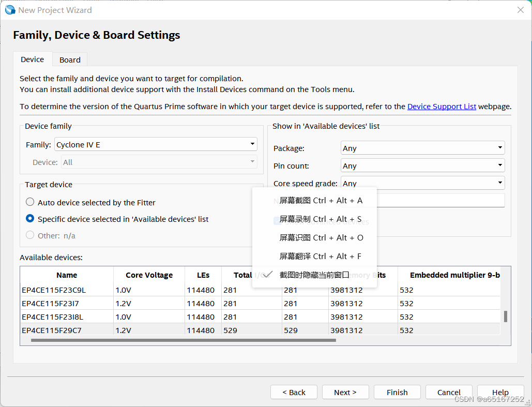Select device EP4CE115F29C7 in the list

(52, 330)
